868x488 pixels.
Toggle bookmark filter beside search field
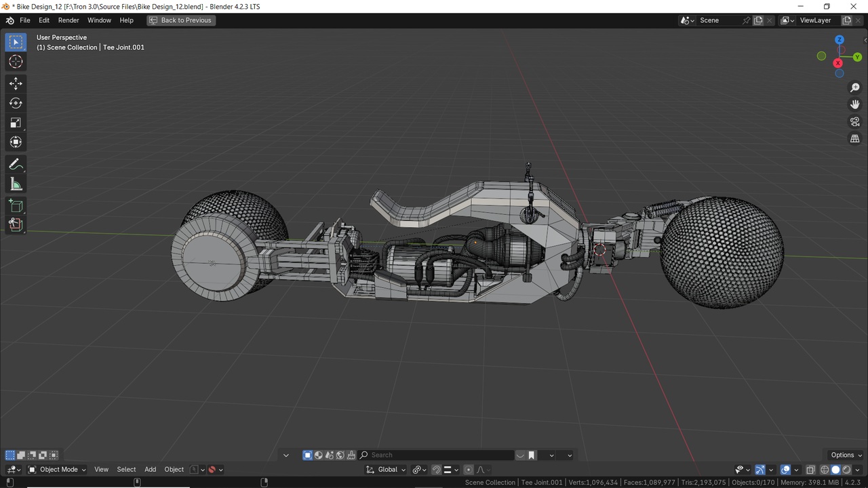pos(532,455)
